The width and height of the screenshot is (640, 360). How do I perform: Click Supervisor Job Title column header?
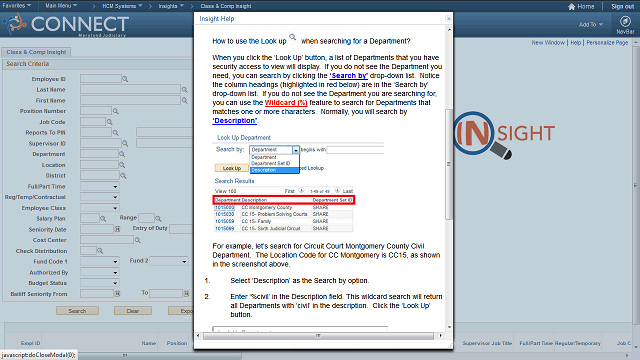[x=487, y=343]
